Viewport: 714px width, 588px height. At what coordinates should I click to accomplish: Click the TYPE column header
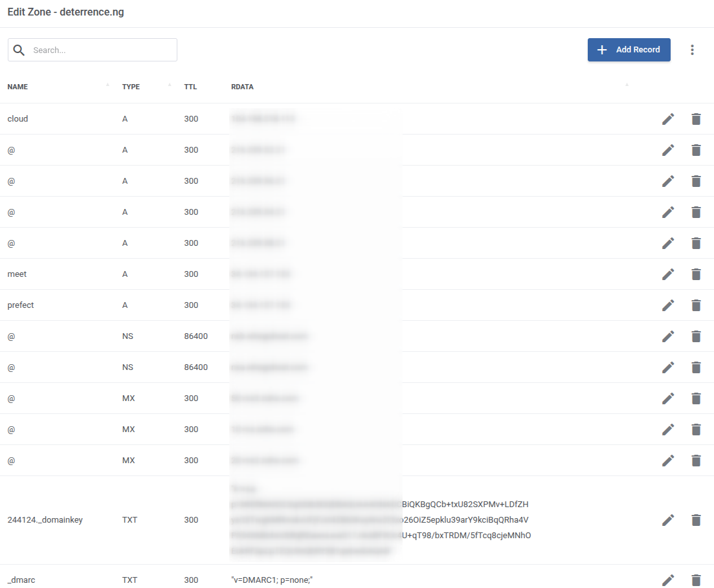[131, 87]
